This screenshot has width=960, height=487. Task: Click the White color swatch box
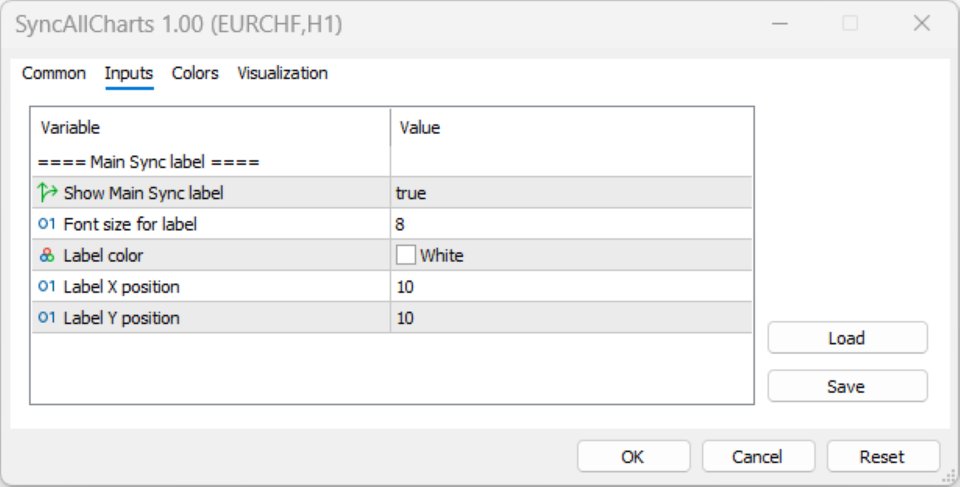click(405, 255)
